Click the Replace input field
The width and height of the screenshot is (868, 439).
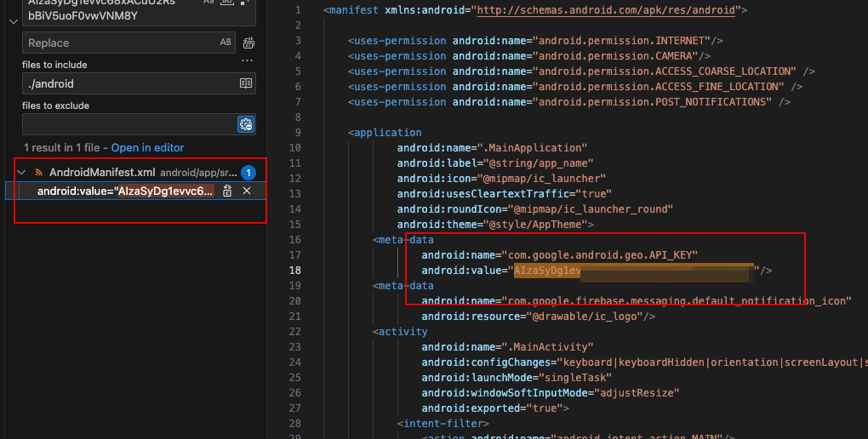tap(128, 43)
